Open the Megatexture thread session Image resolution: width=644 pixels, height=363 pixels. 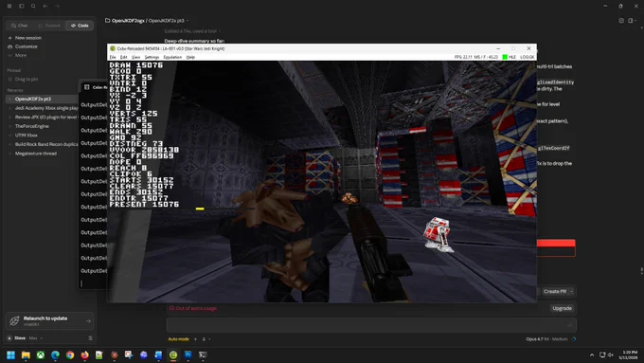[36, 154]
